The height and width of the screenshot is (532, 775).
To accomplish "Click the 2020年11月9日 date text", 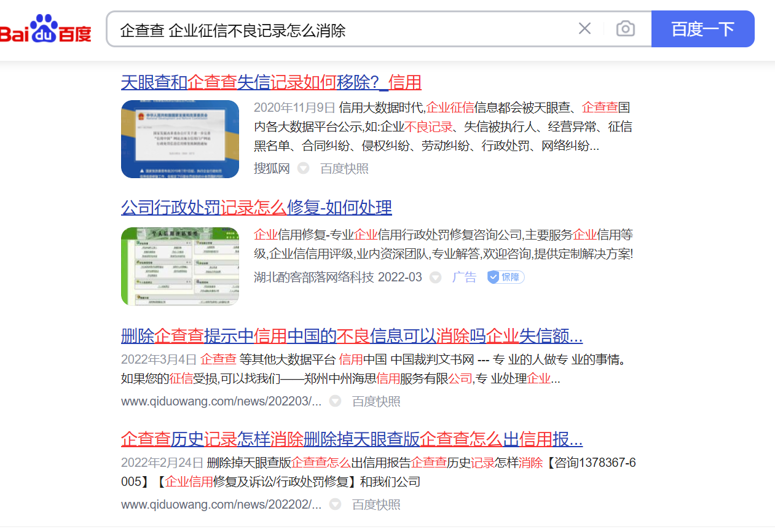I will click(294, 108).
